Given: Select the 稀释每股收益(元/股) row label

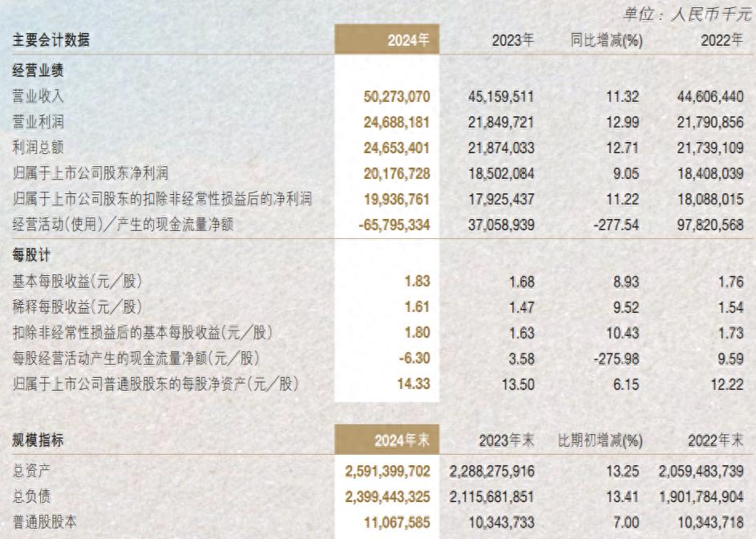Looking at the screenshot, I should pos(77,307).
